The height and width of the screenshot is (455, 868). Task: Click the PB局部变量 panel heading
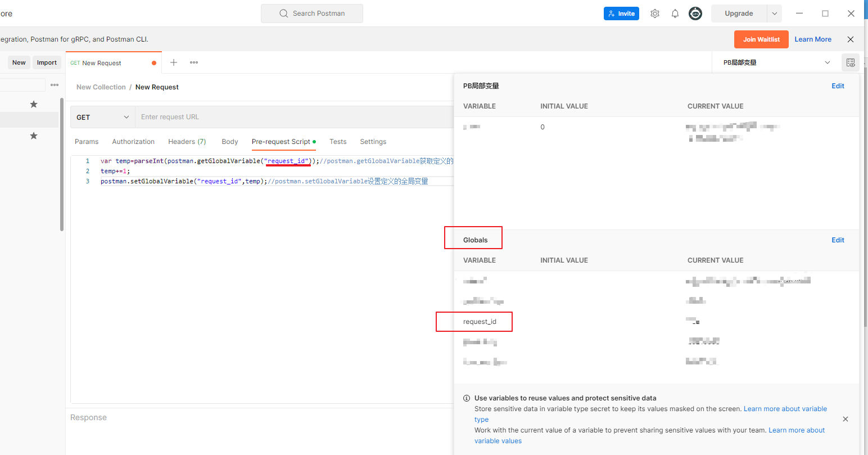click(481, 86)
